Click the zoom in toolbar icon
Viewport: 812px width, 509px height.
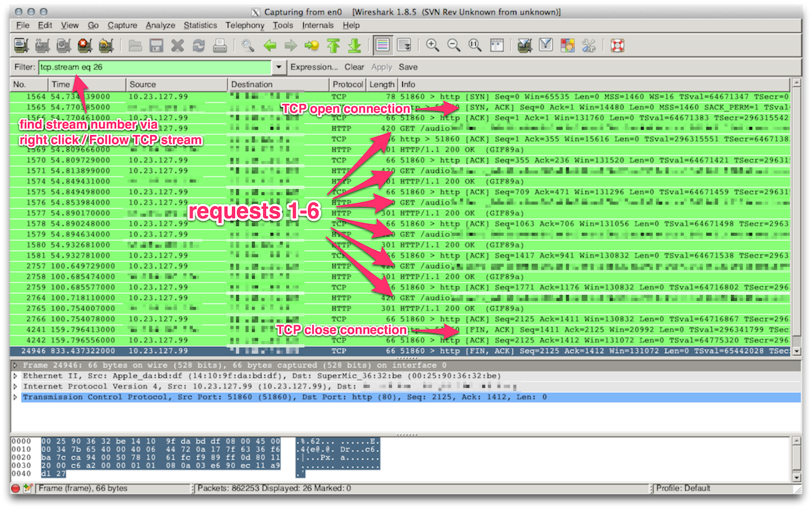(x=433, y=45)
